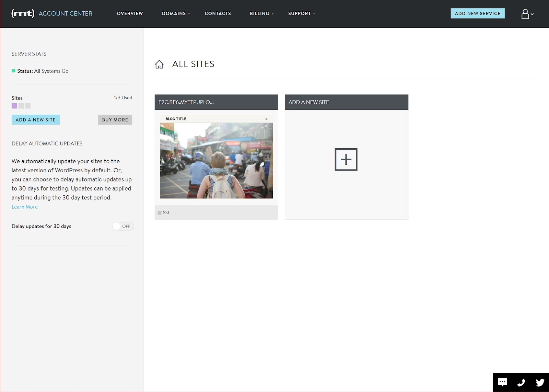Toggle Delay updates for 30 days switch
Viewport: 549px width, 392px height.
123,226
